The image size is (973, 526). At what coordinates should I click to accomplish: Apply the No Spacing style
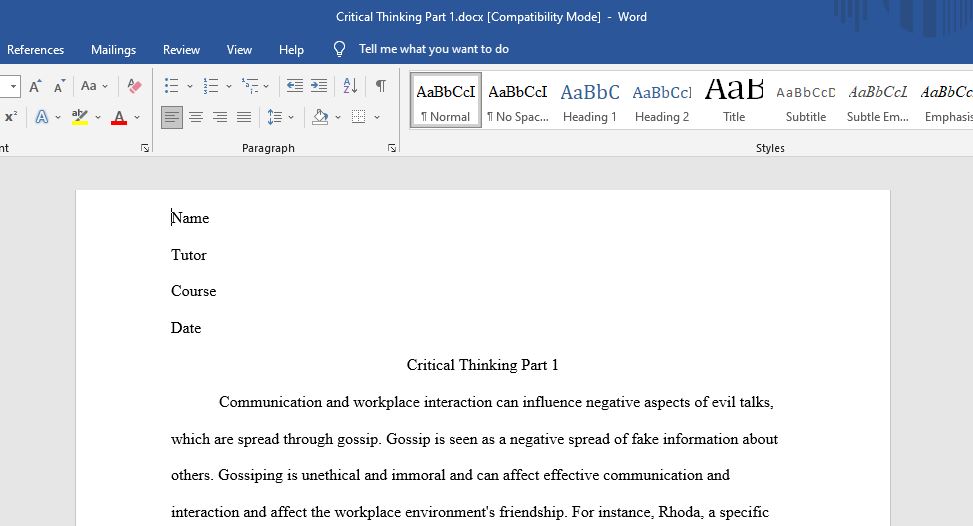tap(518, 100)
